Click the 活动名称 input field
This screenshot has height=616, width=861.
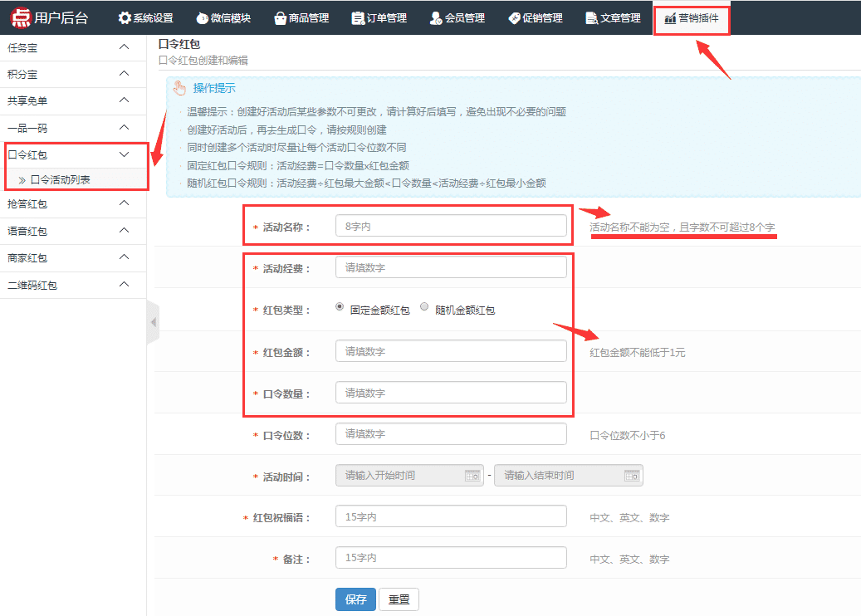pyautogui.click(x=451, y=226)
